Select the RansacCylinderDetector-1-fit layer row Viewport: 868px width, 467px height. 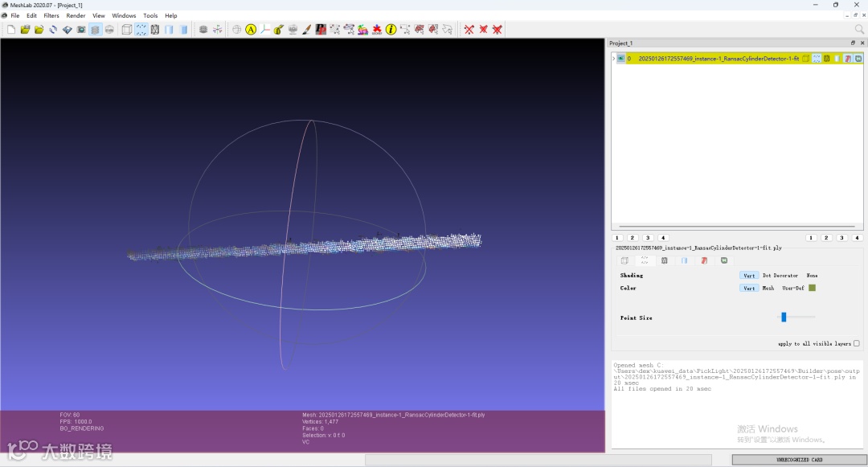[737, 58]
